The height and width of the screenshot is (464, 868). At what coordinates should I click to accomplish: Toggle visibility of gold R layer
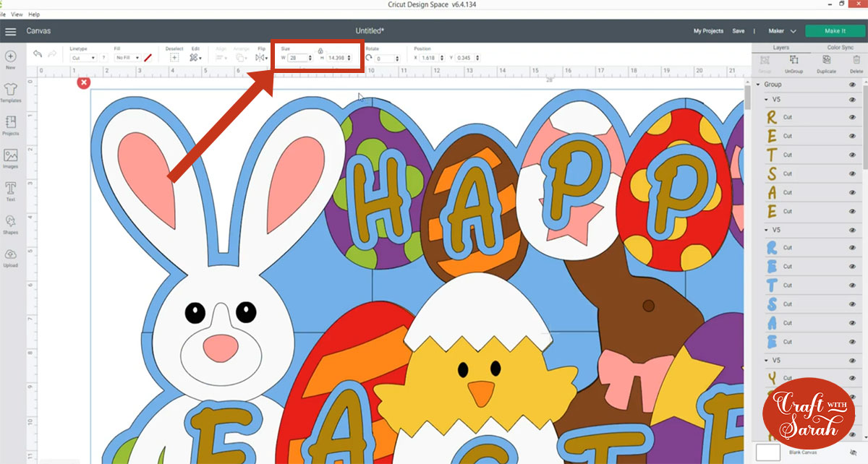tap(852, 117)
